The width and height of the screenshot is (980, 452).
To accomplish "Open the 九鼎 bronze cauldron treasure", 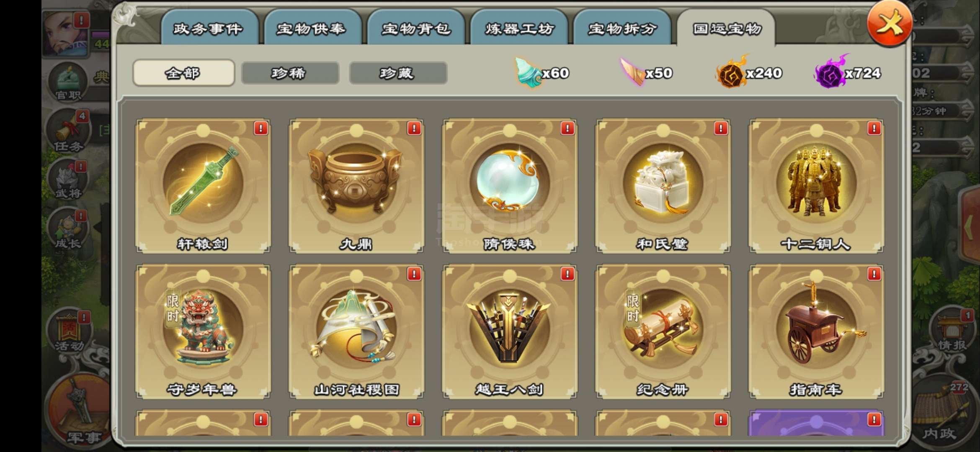I will click(x=356, y=186).
